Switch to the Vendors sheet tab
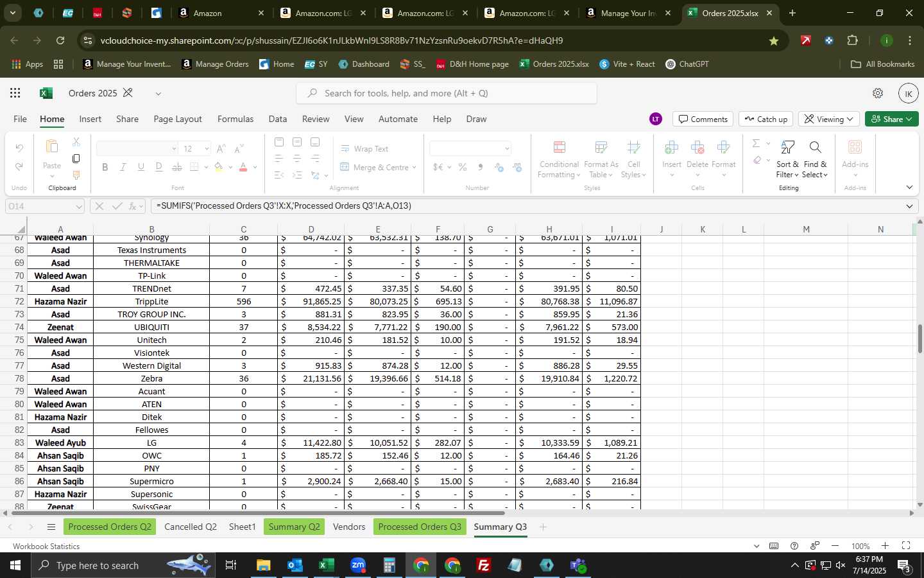The height and width of the screenshot is (578, 924). point(349,527)
